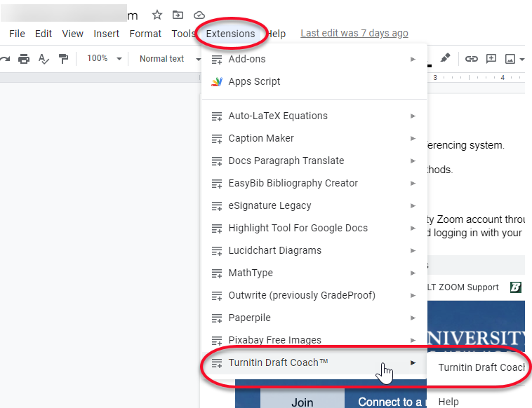Click the document title field
This screenshot has height=408, width=532.
tap(69, 14)
